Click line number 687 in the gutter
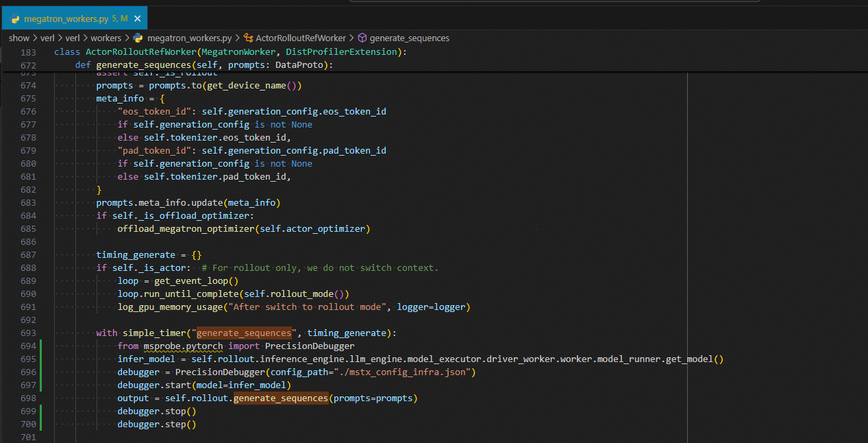The image size is (868, 443). (x=28, y=255)
